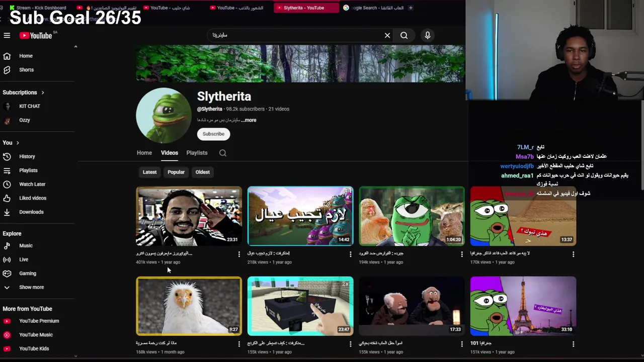644x362 pixels.
Task: Play the 23:31 video thumbnail
Action: pyautogui.click(x=189, y=216)
